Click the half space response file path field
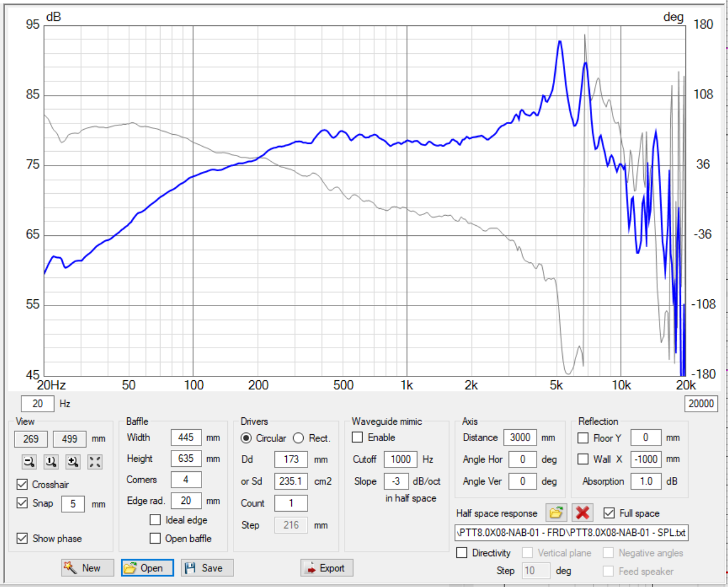The width and height of the screenshot is (728, 587). [571, 533]
